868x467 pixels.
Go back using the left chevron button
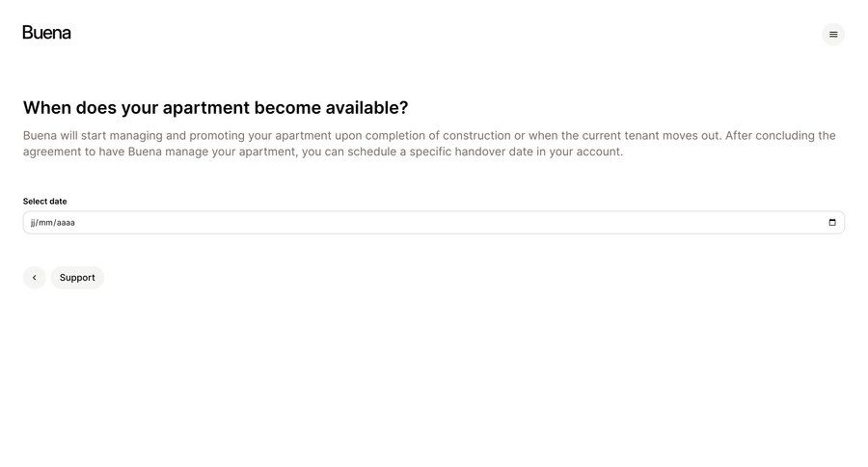(35, 278)
